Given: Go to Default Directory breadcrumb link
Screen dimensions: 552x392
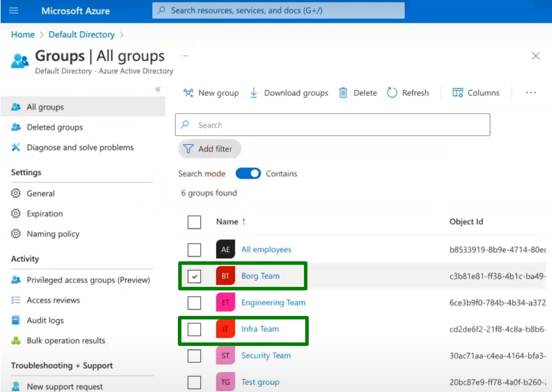Looking at the screenshot, I should tap(82, 34).
